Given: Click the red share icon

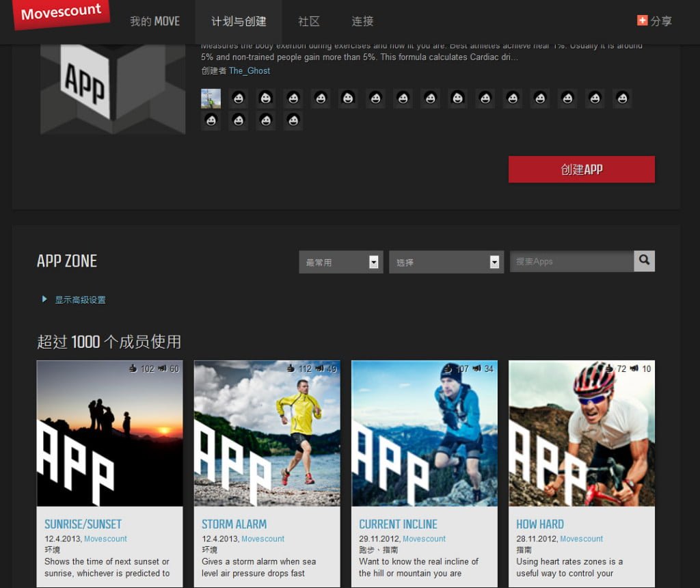Looking at the screenshot, I should tap(642, 21).
